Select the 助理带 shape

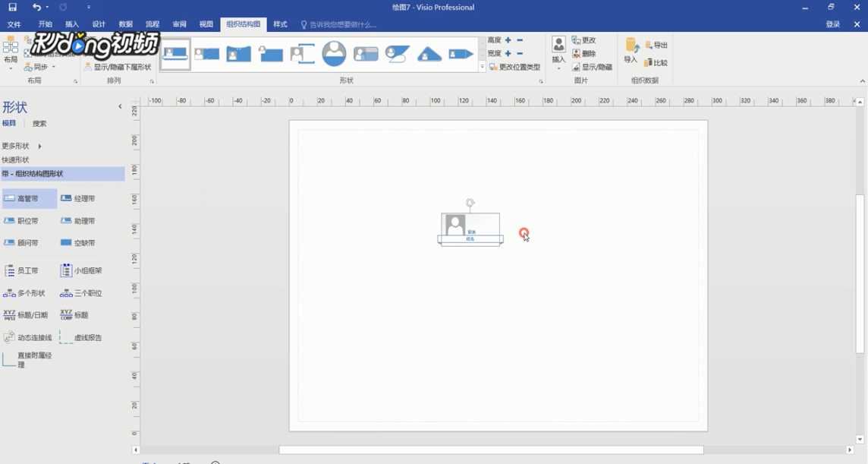(x=78, y=221)
